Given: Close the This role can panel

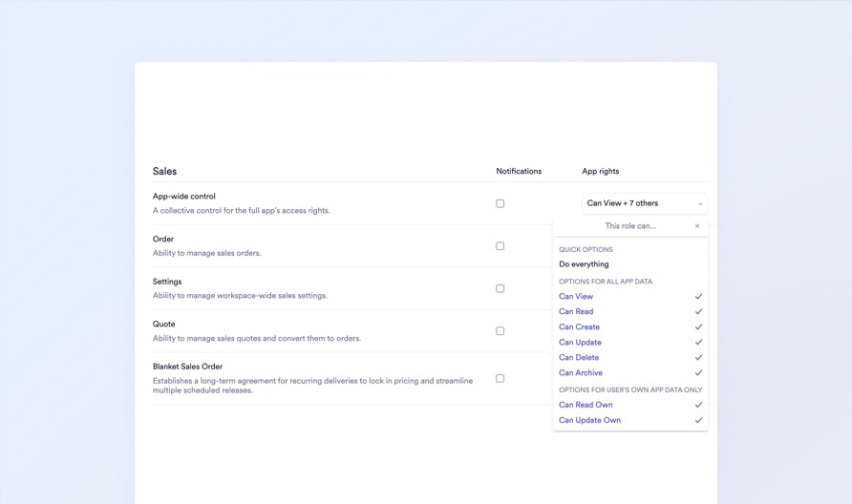Looking at the screenshot, I should pyautogui.click(x=697, y=226).
